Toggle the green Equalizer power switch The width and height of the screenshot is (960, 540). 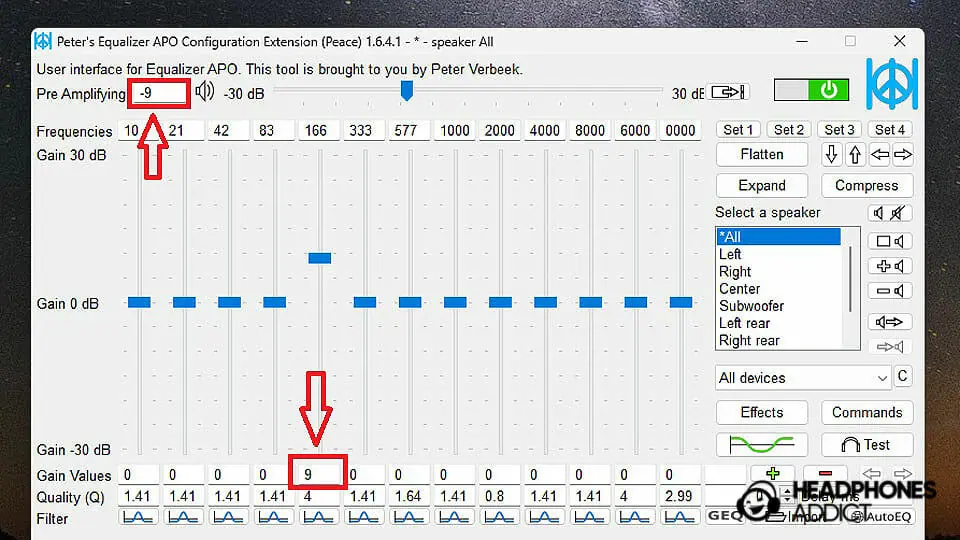click(x=811, y=91)
